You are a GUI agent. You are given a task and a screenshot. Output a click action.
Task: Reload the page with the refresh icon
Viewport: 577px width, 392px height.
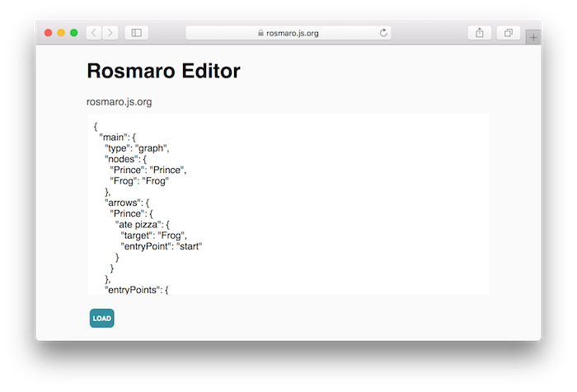coord(383,33)
